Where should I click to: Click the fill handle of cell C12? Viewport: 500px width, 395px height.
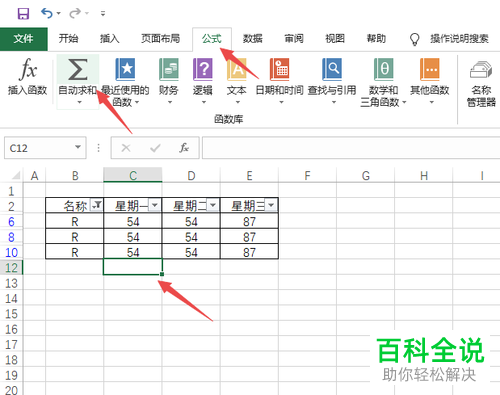tap(162, 274)
